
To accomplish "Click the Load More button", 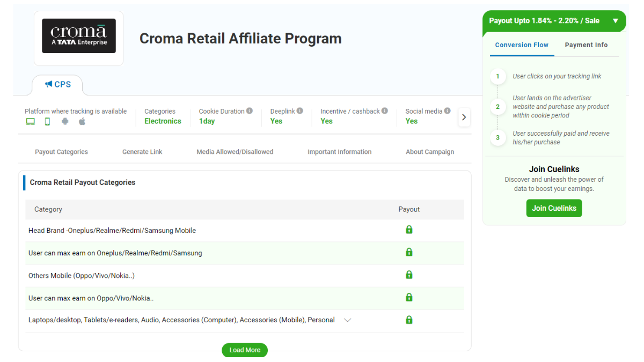I will [244, 350].
